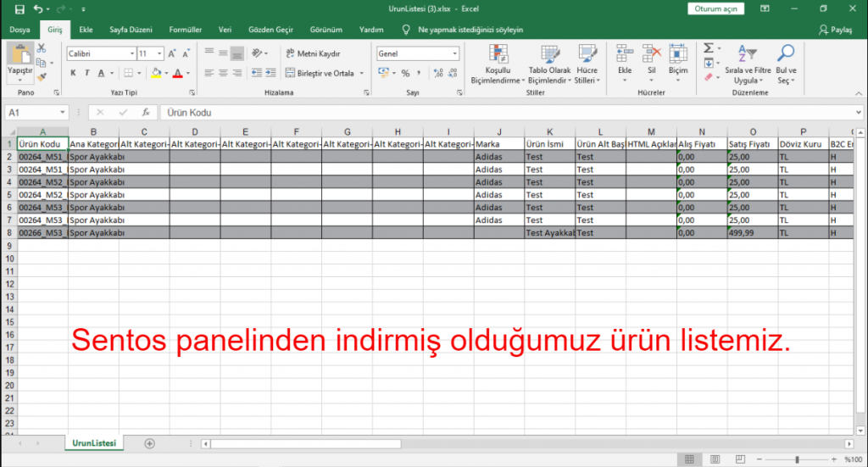Image resolution: width=868 pixels, height=467 pixels.
Task: Open the Calibri font name dropdown
Action: click(x=130, y=53)
